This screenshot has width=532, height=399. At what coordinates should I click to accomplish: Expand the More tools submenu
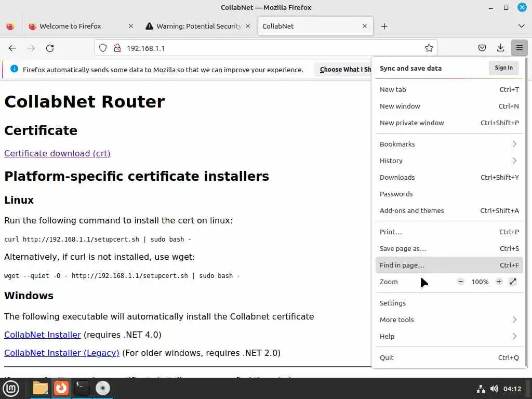coord(449,320)
